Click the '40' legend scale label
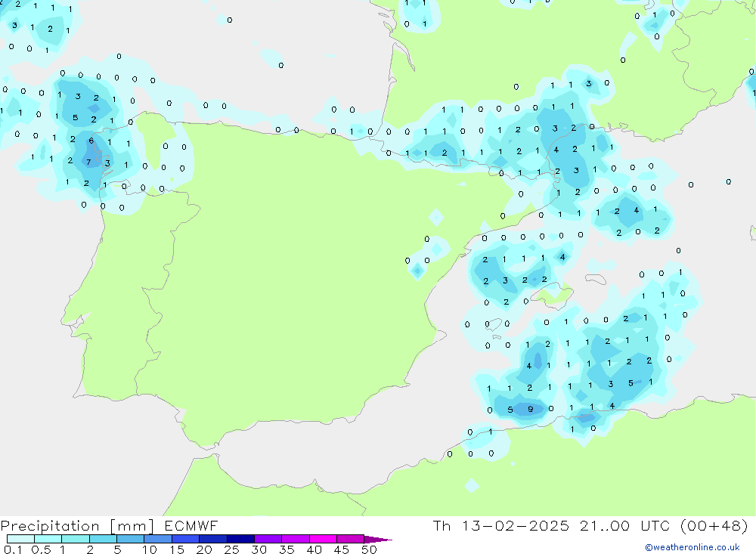 pyautogui.click(x=314, y=549)
